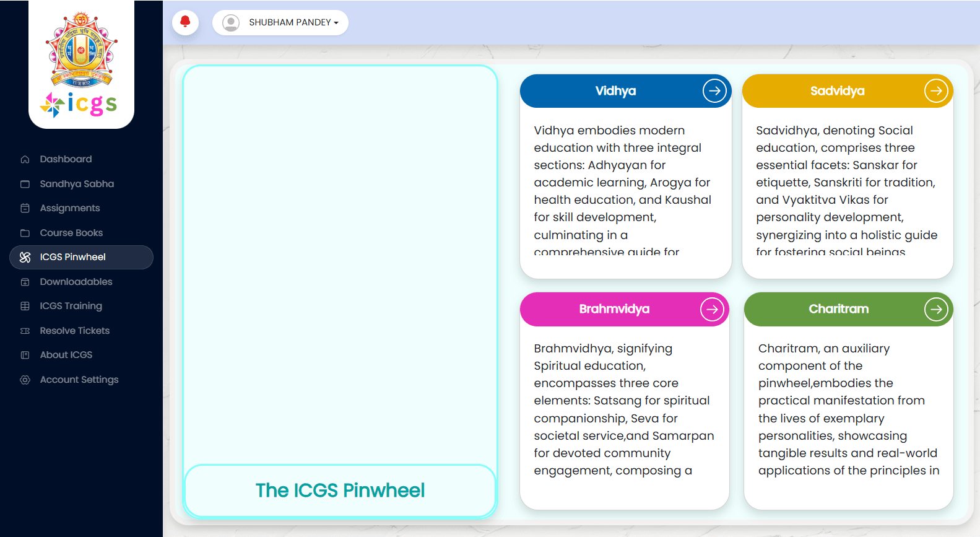Open Account Settings from sidebar
The width and height of the screenshot is (980, 537).
(x=79, y=380)
